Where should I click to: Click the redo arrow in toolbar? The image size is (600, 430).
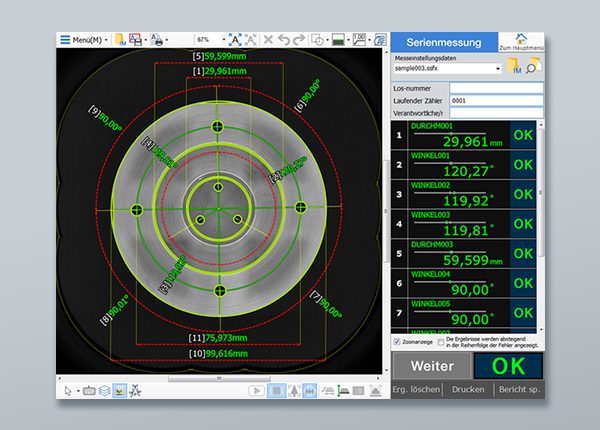point(300,40)
